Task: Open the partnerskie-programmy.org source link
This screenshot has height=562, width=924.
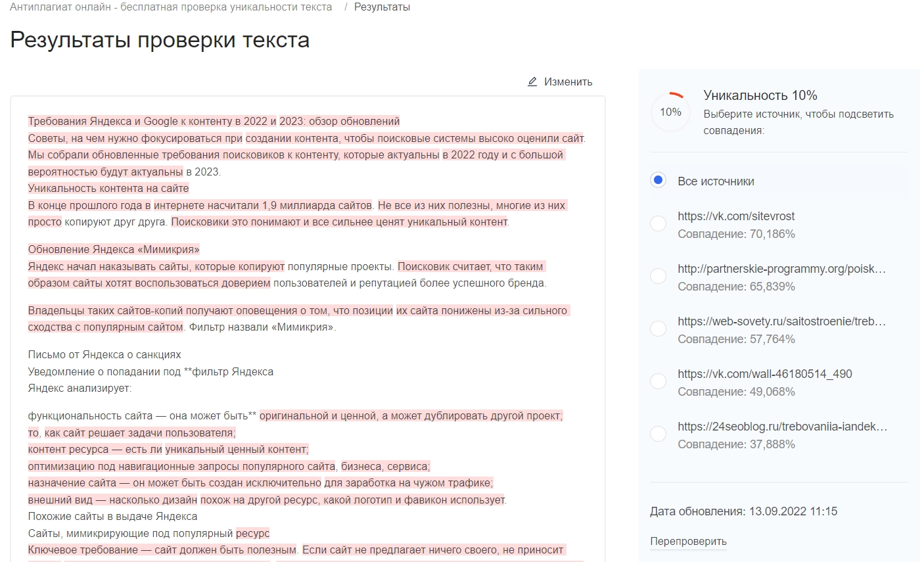Action: click(x=782, y=269)
